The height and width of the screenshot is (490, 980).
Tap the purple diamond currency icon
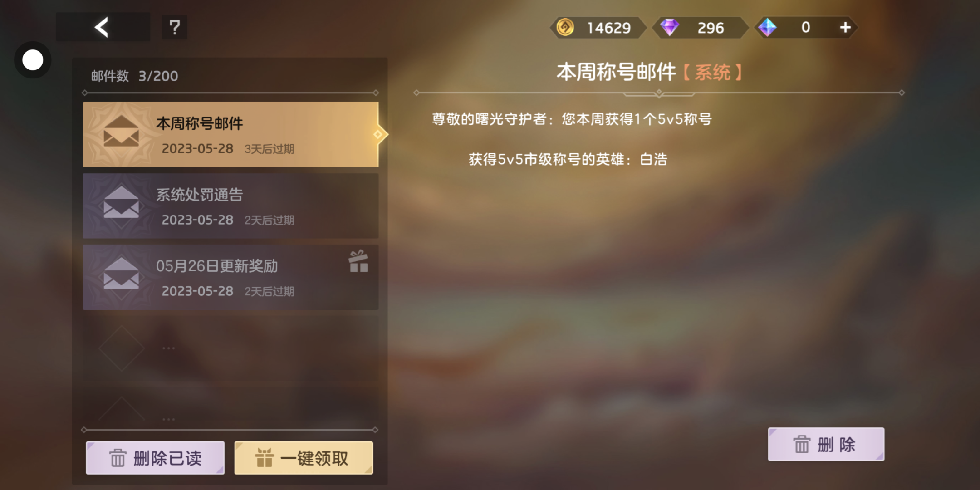[669, 27]
